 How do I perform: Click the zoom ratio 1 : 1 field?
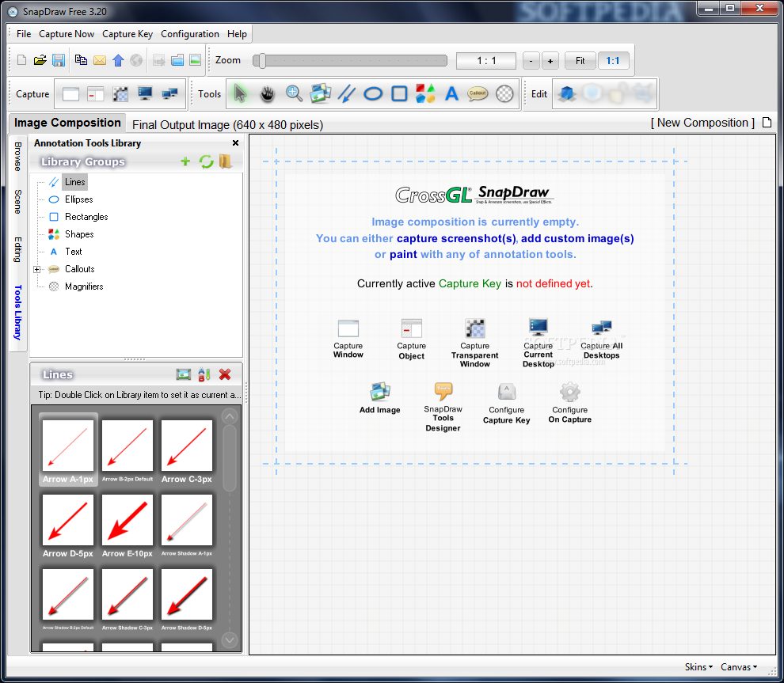[x=486, y=60]
